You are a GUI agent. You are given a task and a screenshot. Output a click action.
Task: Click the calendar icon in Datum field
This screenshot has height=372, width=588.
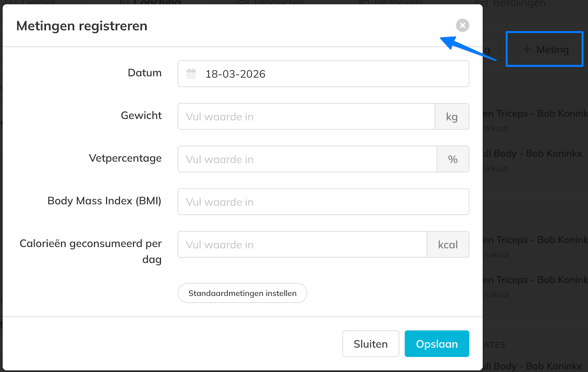tap(191, 74)
